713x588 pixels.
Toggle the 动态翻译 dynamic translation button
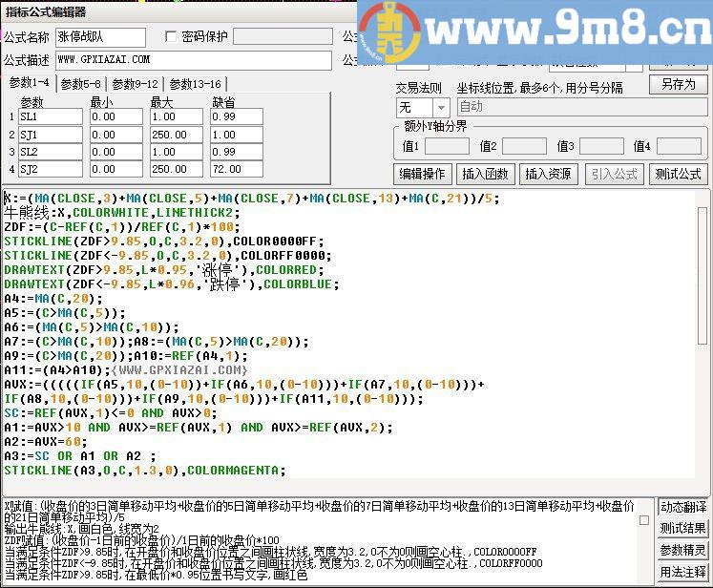[x=683, y=507]
